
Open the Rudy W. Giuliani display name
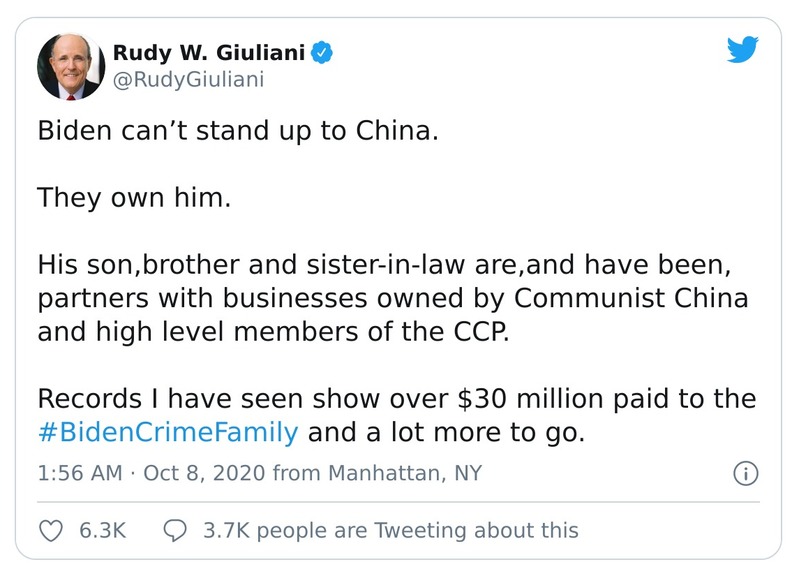tap(208, 51)
